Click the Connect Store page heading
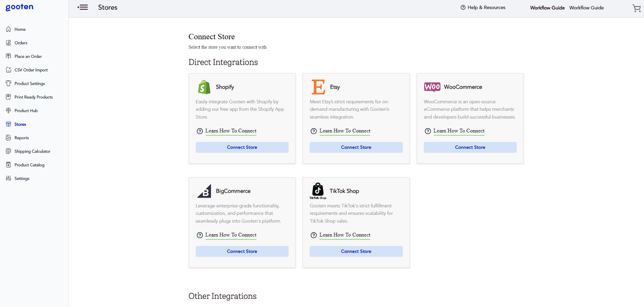This screenshot has height=307, width=644. coord(211,37)
